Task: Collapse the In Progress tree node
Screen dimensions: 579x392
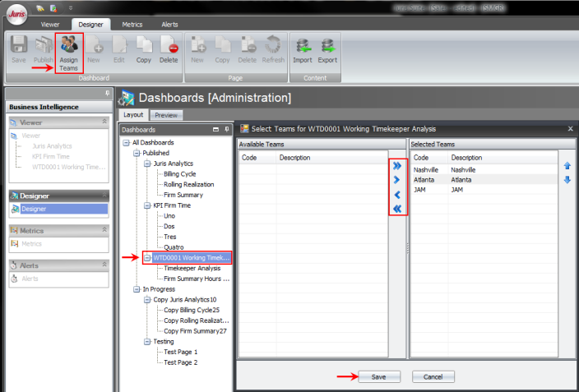Action: click(137, 289)
